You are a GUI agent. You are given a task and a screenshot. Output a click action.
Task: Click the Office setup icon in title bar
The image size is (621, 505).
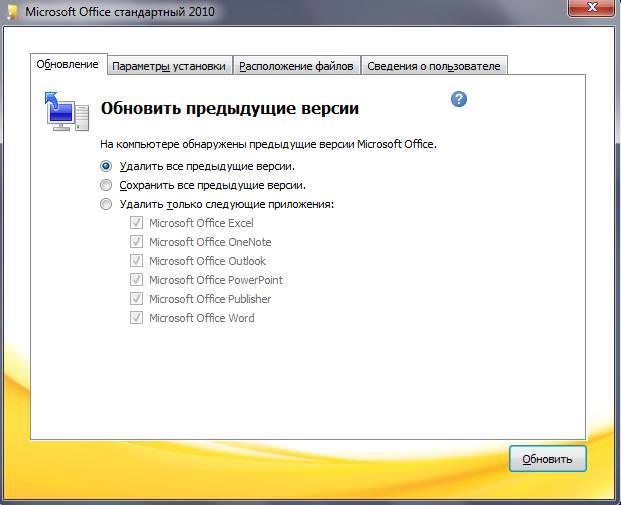point(12,11)
